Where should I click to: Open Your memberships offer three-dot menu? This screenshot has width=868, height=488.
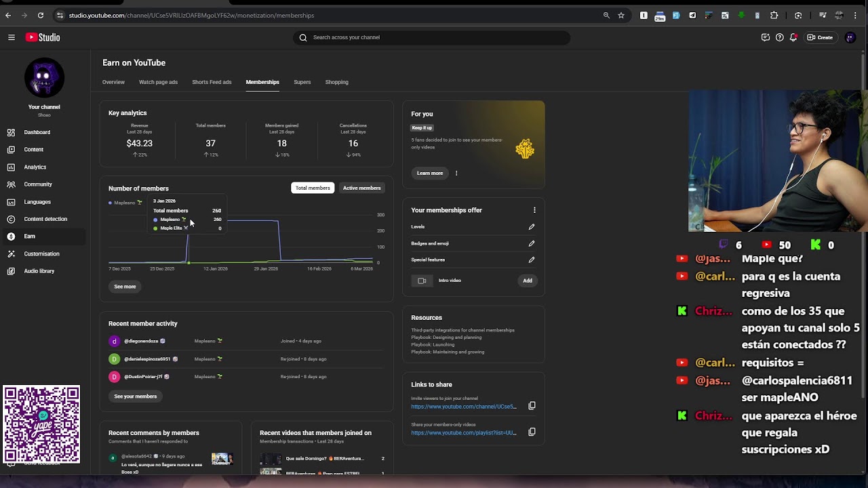pos(534,210)
